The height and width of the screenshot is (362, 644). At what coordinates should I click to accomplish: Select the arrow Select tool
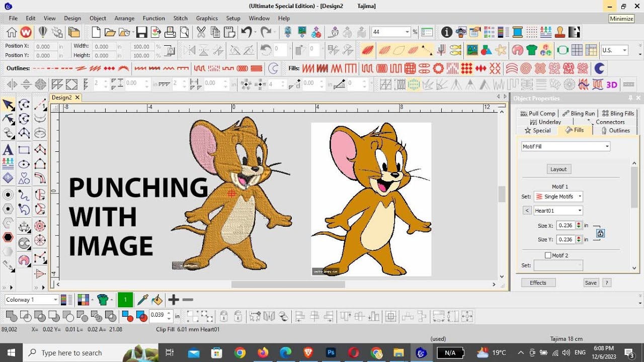pos(9,105)
